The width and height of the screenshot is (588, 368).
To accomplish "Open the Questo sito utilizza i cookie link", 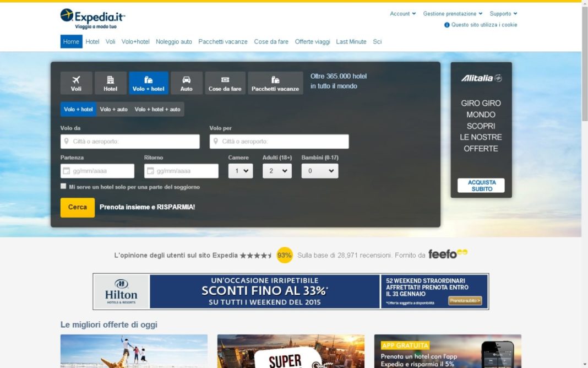I will (x=484, y=25).
